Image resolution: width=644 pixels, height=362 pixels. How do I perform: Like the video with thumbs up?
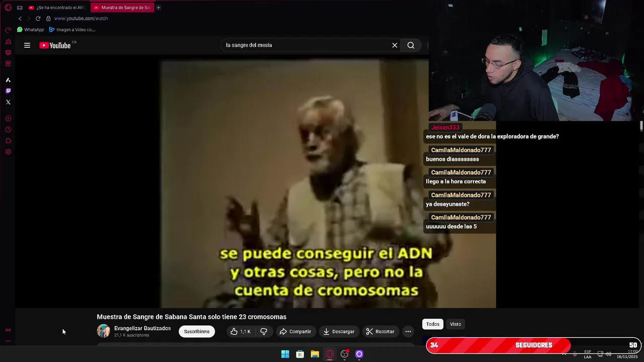240,331
